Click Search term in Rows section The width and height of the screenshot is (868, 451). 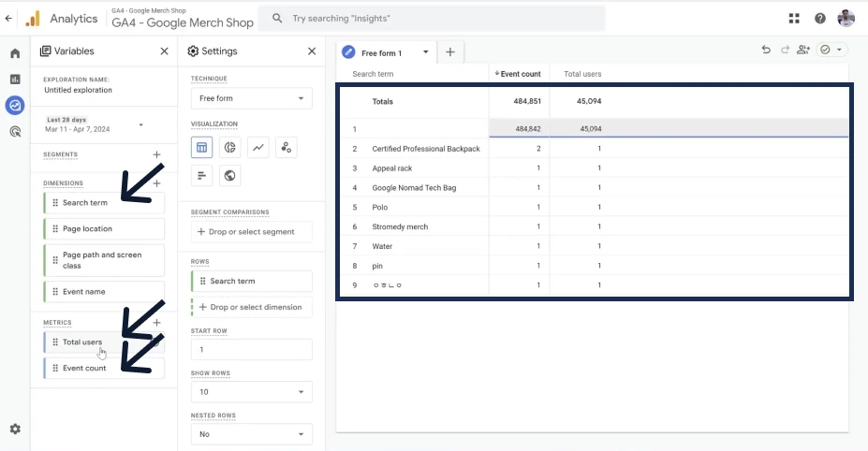[251, 281]
